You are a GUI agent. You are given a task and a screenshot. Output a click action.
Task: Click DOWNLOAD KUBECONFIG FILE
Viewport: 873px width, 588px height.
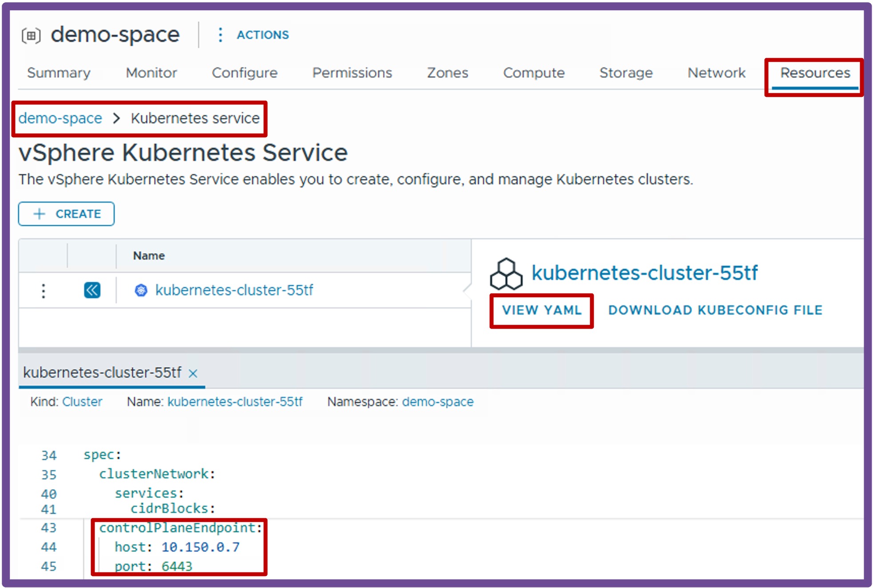tap(715, 310)
